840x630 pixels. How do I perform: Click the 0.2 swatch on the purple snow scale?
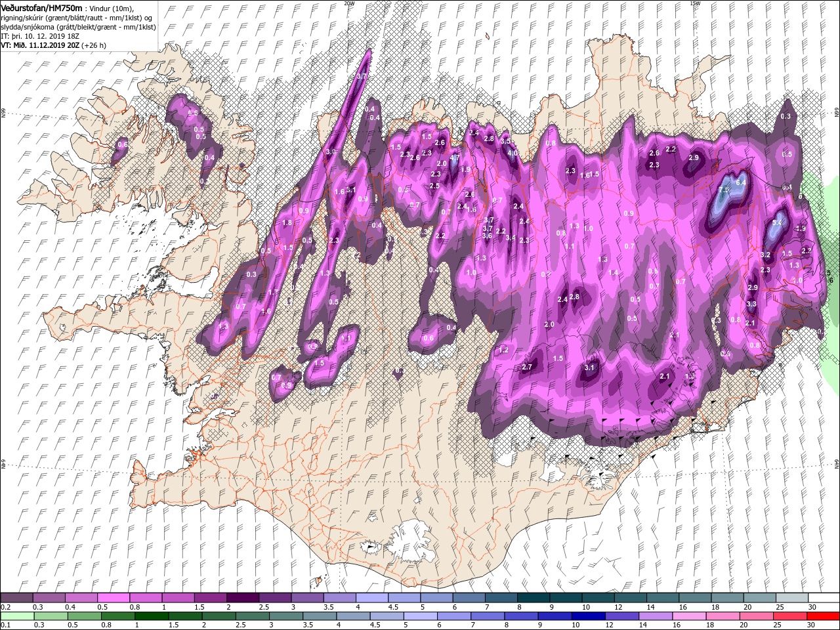tap(16, 598)
